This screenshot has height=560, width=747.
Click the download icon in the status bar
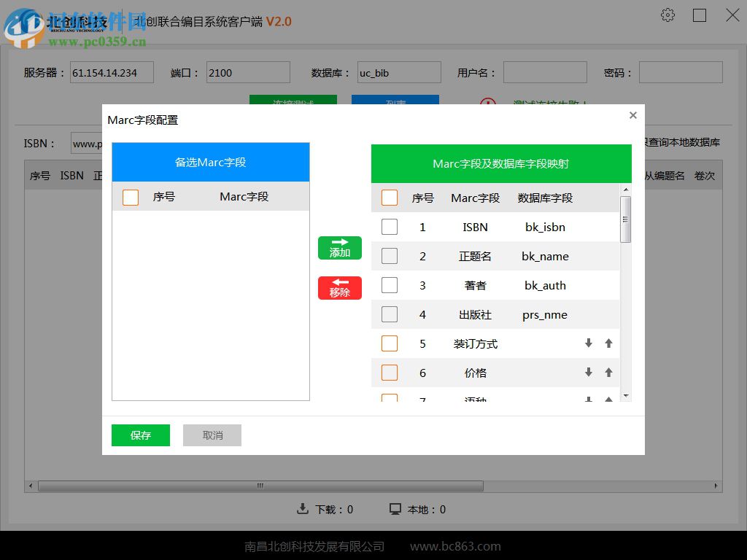tap(303, 510)
